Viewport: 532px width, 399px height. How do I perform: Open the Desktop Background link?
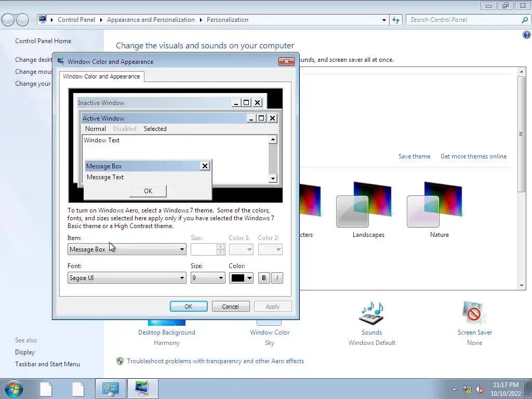[x=167, y=332]
